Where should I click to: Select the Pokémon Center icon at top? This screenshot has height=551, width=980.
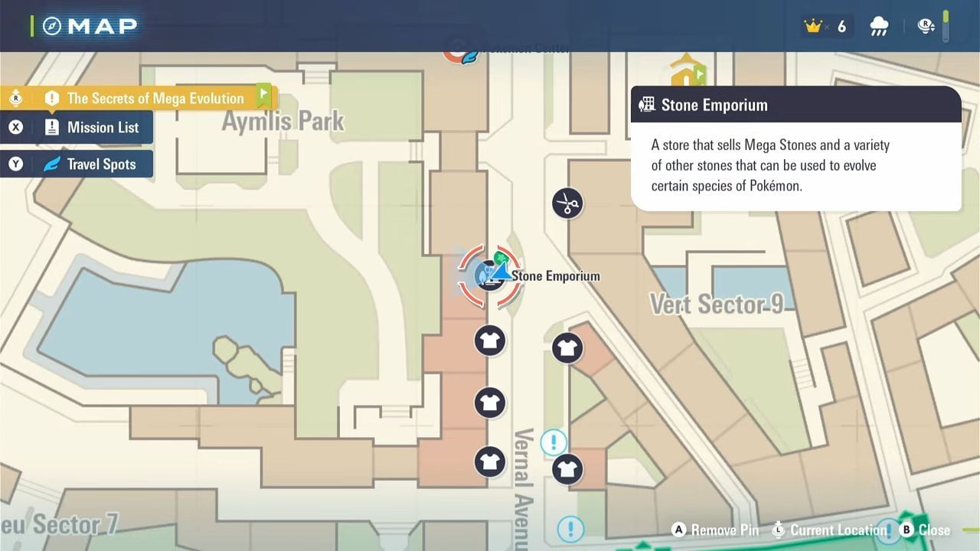coord(462,54)
